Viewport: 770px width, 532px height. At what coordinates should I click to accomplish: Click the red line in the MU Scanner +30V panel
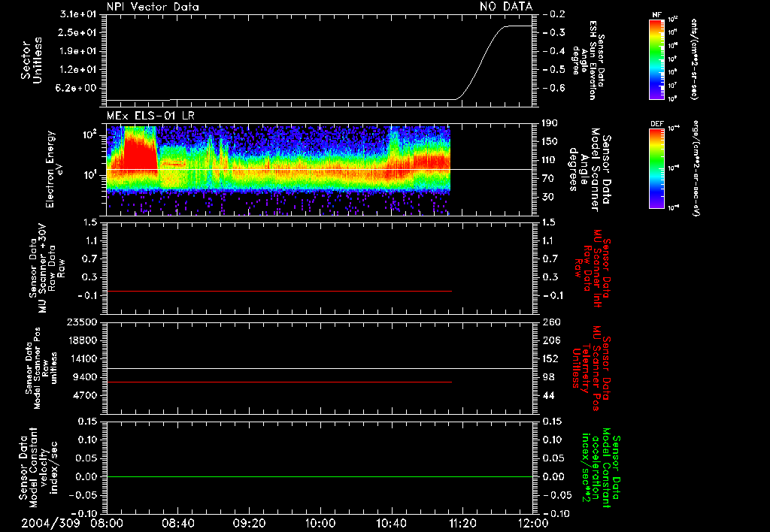tap(279, 291)
